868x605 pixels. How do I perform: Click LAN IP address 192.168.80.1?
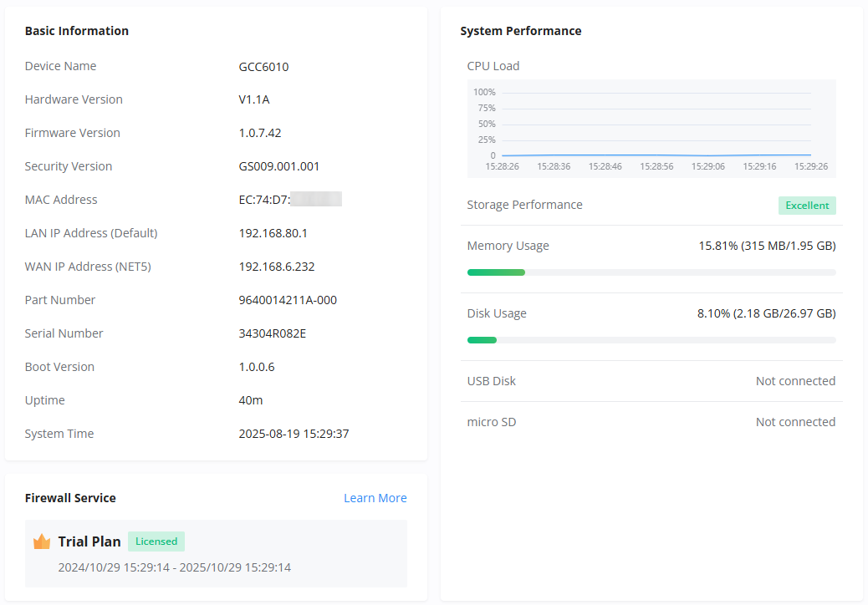tap(273, 233)
